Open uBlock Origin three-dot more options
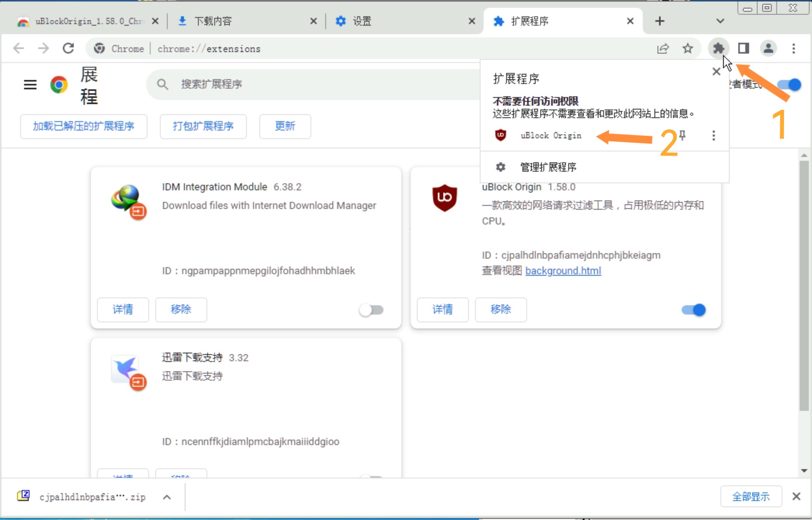The height and width of the screenshot is (520, 812). tap(713, 136)
